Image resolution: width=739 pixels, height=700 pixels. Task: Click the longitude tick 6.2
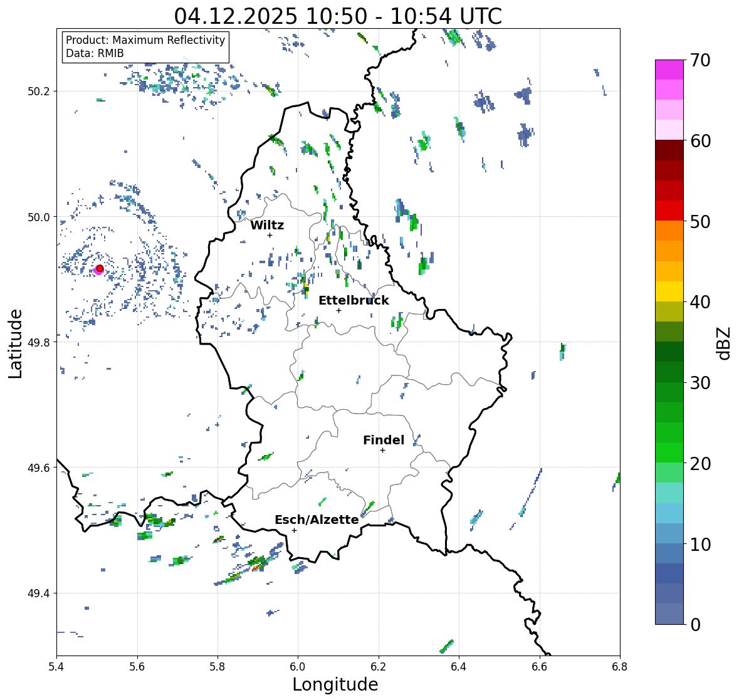click(x=379, y=667)
